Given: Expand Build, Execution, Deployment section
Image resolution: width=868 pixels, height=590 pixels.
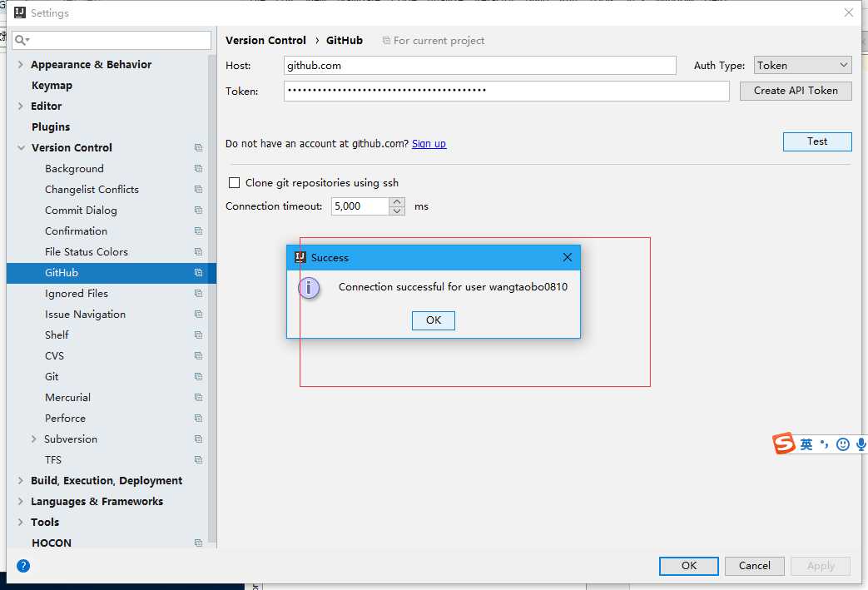Looking at the screenshot, I should [21, 480].
